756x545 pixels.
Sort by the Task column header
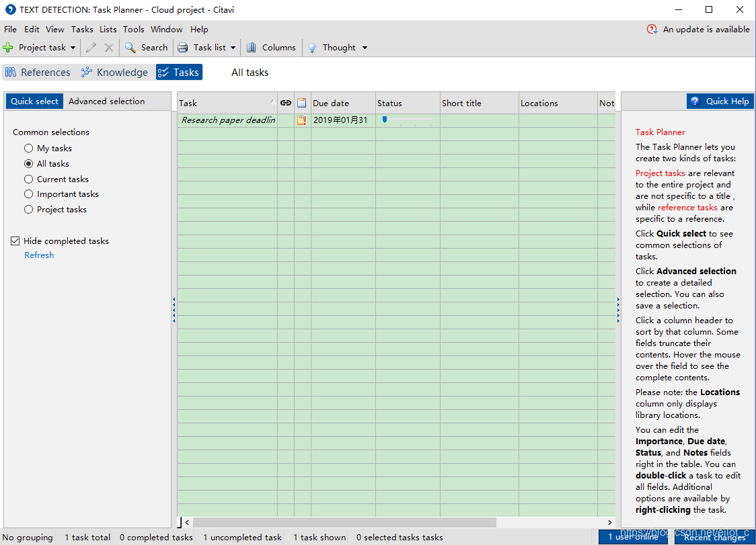point(227,103)
